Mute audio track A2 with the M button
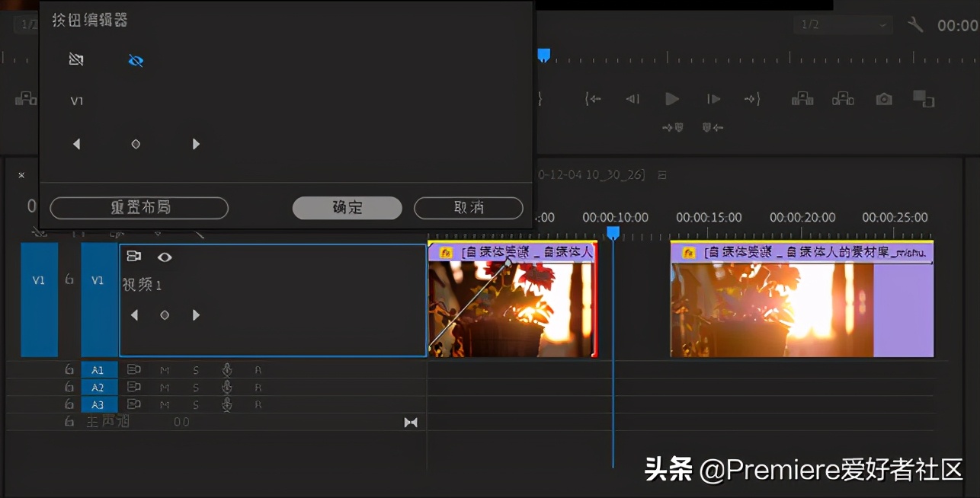 click(x=165, y=387)
